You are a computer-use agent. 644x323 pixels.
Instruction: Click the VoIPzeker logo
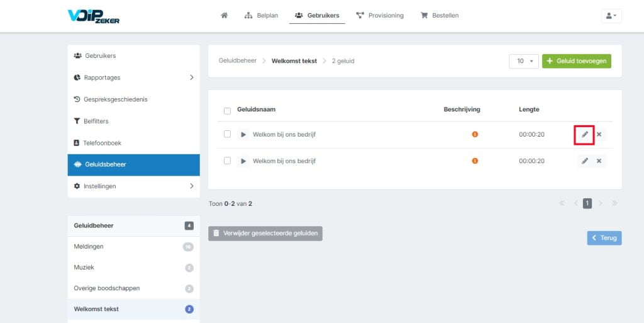(94, 16)
